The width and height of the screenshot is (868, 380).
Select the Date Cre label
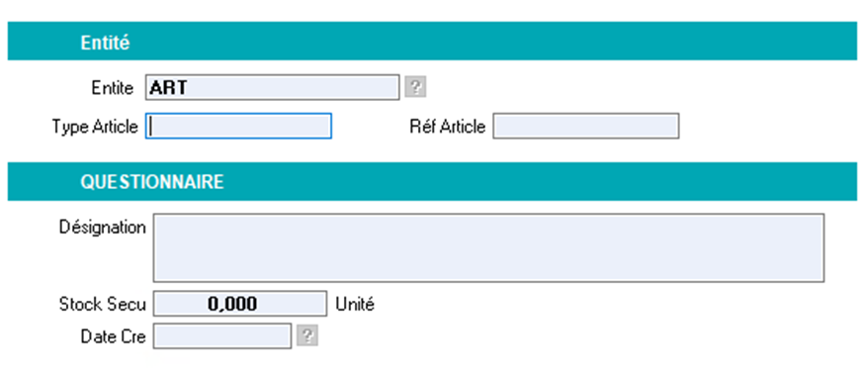(x=113, y=336)
